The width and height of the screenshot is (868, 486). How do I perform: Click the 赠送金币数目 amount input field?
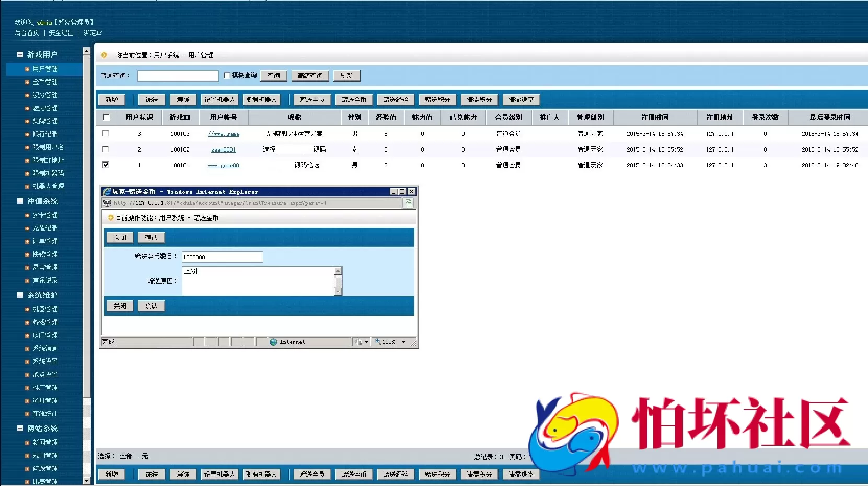[x=222, y=257]
